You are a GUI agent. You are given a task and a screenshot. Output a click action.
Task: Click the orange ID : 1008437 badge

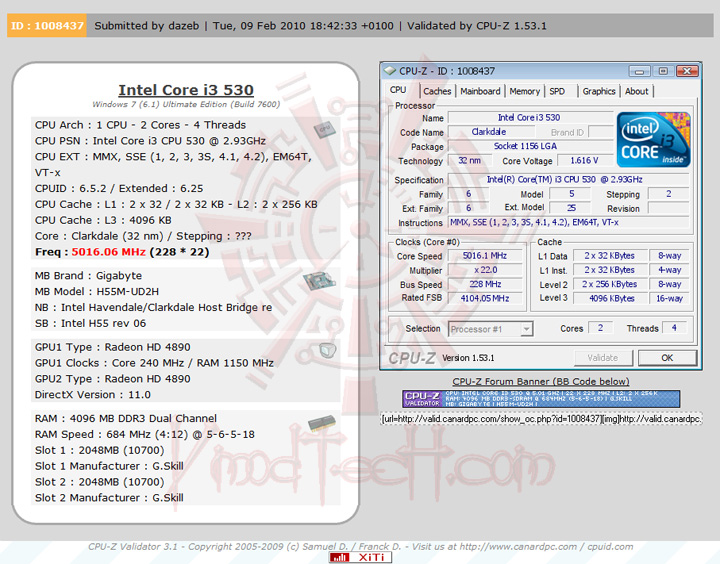click(47, 26)
